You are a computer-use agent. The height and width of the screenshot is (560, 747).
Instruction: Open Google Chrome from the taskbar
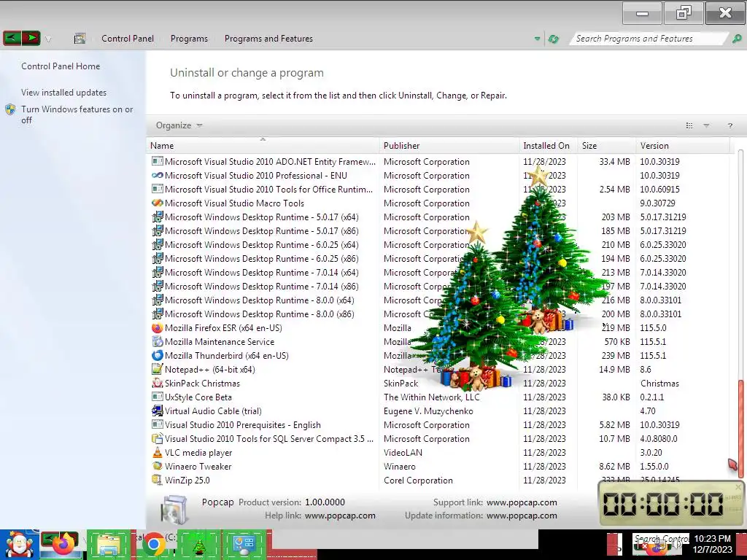(153, 545)
